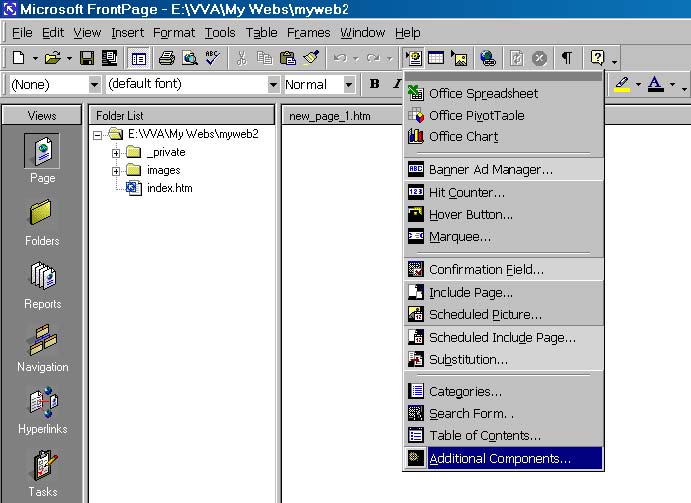Image resolution: width=691 pixels, height=503 pixels.
Task: Choose Search Form menu entry
Action: pyautogui.click(x=503, y=414)
